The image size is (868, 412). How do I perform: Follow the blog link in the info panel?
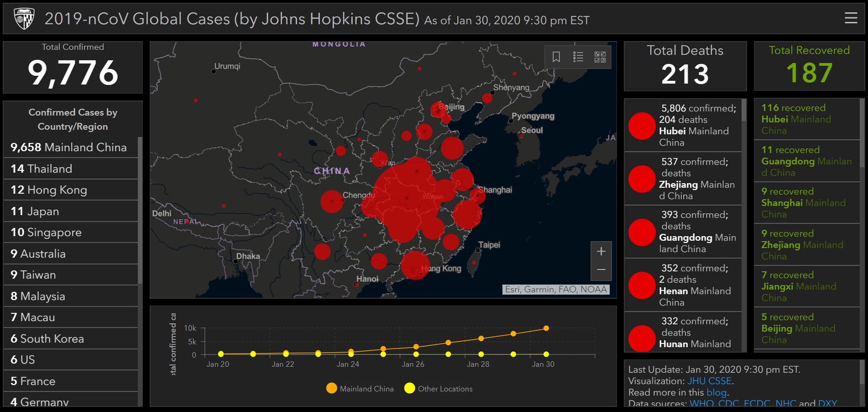(x=716, y=392)
